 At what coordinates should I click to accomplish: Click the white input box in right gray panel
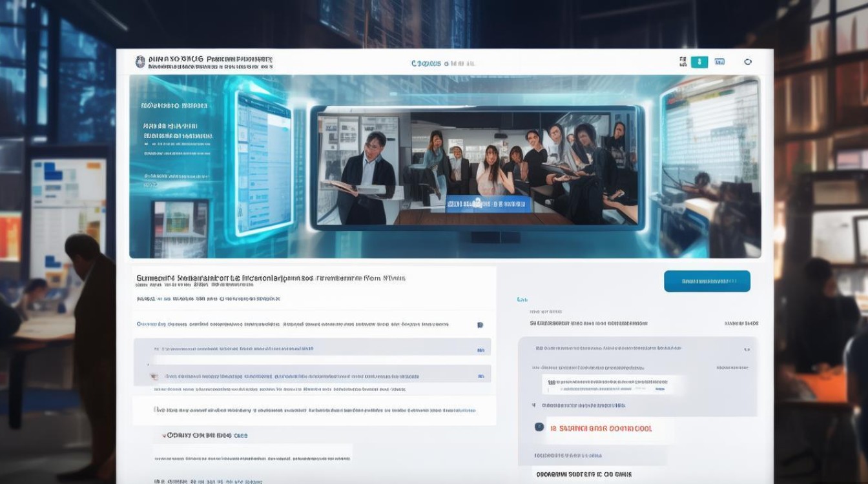pos(607,385)
